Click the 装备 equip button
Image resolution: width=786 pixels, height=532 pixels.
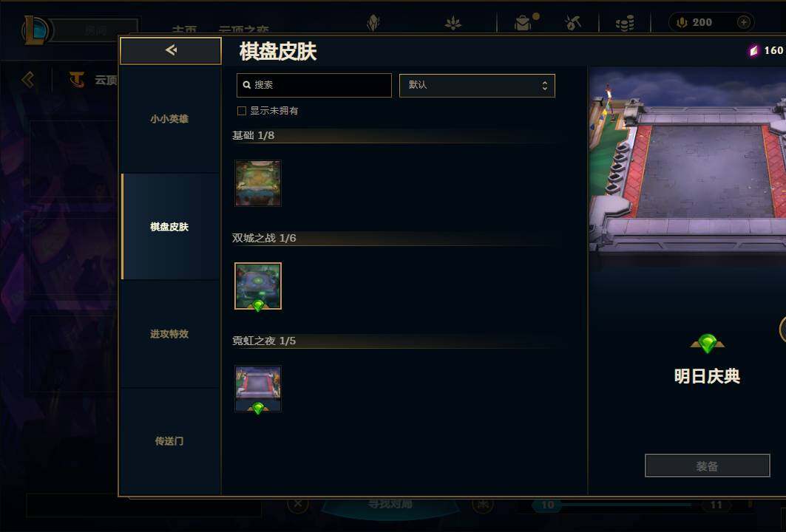click(x=708, y=466)
